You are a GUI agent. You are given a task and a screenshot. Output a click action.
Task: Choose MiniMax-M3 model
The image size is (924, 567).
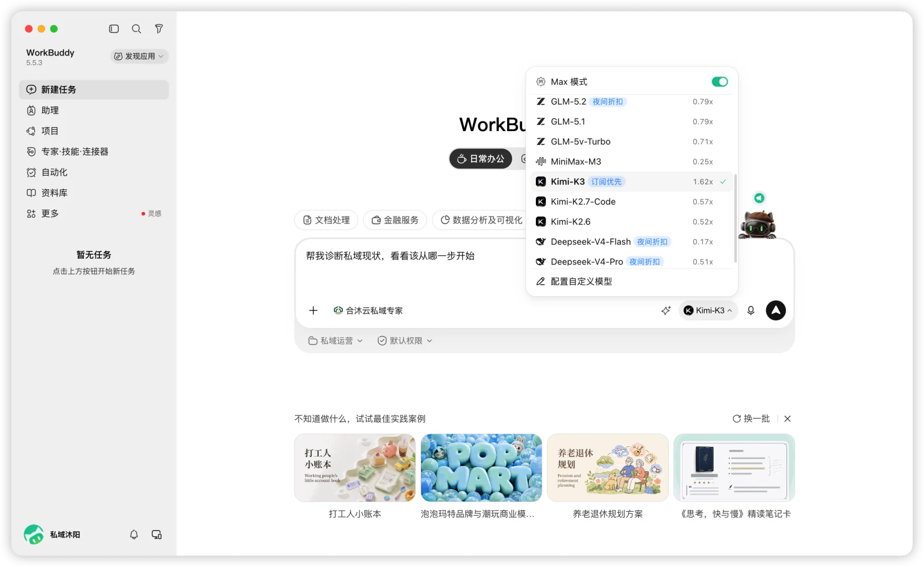point(632,162)
